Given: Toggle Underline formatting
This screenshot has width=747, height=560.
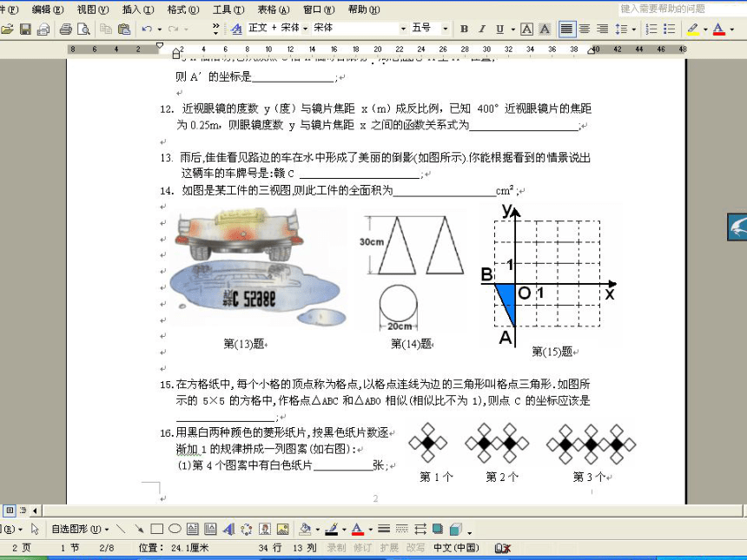Looking at the screenshot, I should tap(499, 30).
